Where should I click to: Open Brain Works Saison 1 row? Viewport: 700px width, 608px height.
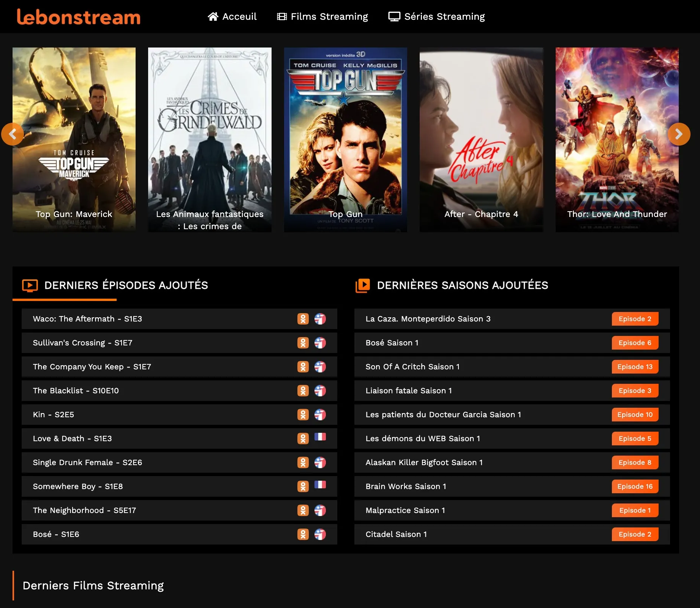[512, 486]
